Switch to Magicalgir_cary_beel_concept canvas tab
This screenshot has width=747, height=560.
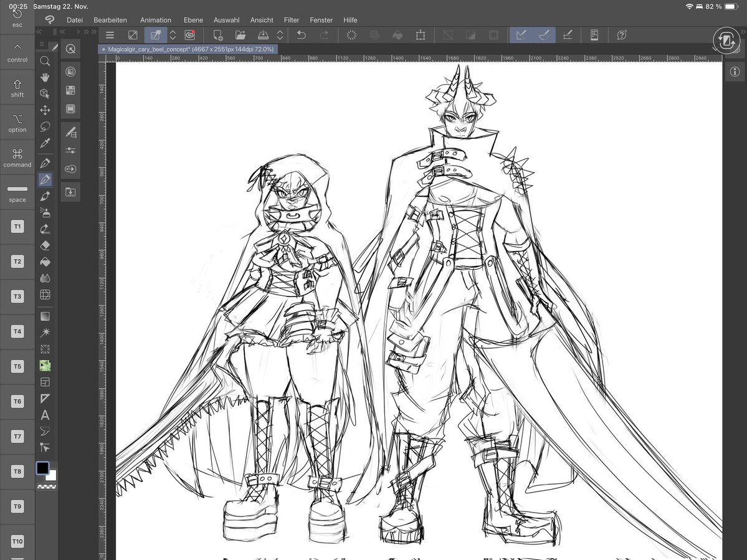coord(188,49)
